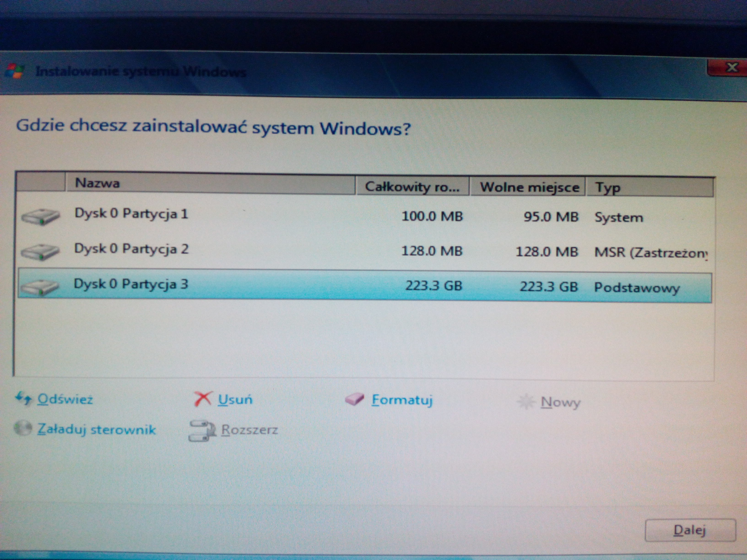
Task: Format partition with Formatuj link
Action: 402,400
